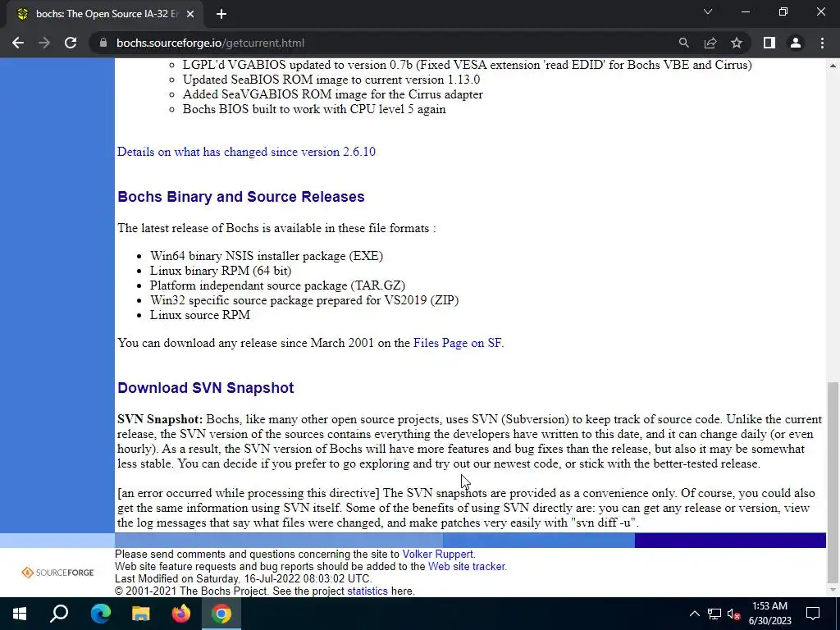Expand the tab search dropdown
The image size is (840, 630).
(x=708, y=11)
